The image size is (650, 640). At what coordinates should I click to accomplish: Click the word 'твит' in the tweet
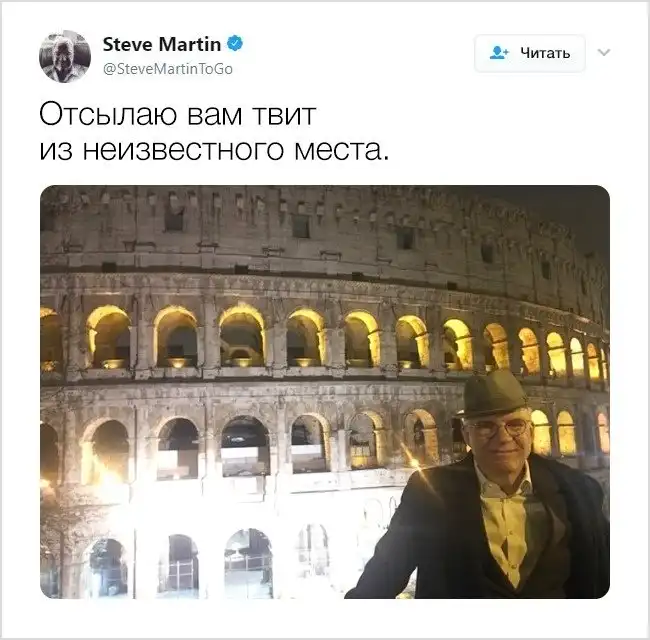pyautogui.click(x=284, y=115)
